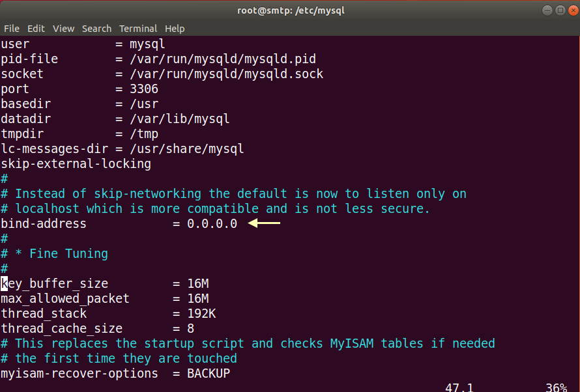Image resolution: width=580 pixels, height=392 pixels.
Task: Maximize the terminal window
Action: coord(560,10)
